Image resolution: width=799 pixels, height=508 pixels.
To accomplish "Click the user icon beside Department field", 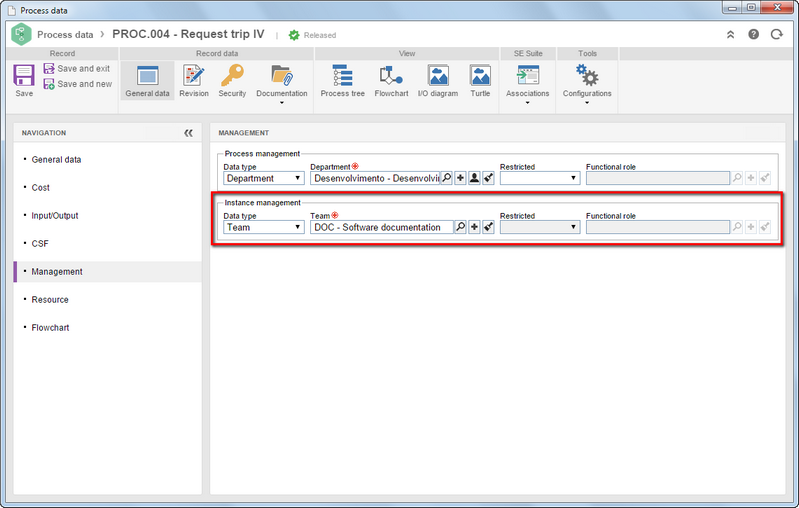I will (x=474, y=178).
